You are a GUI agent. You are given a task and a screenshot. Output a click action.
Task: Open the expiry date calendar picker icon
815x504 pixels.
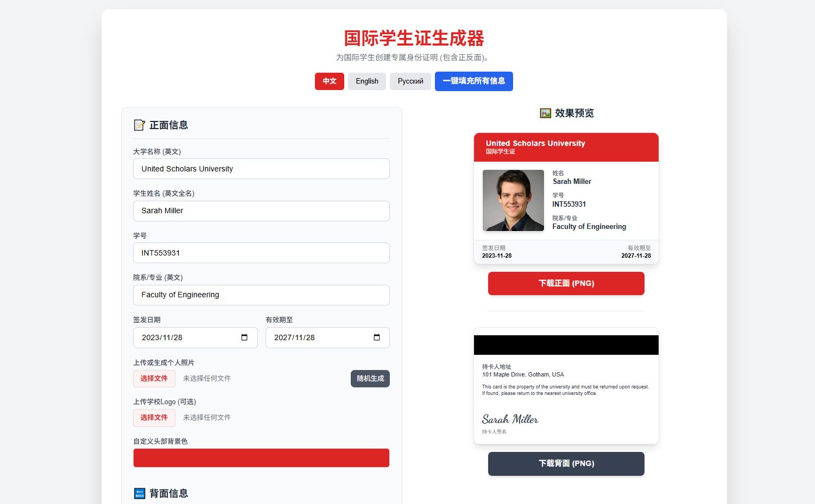click(377, 337)
